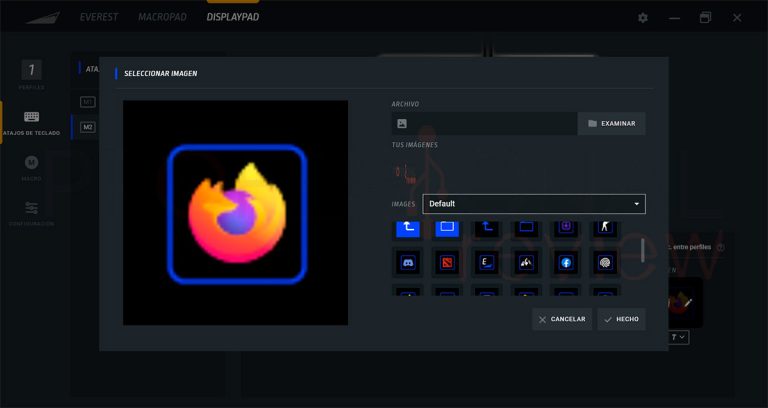
Task: Click the image file icon in Archivo field
Action: pyautogui.click(x=402, y=123)
